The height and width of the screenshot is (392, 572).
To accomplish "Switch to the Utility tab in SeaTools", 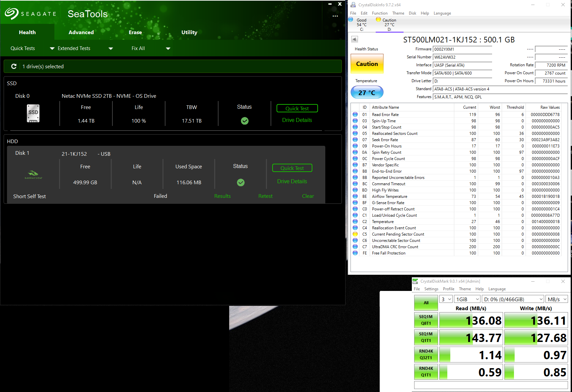I will click(x=189, y=32).
